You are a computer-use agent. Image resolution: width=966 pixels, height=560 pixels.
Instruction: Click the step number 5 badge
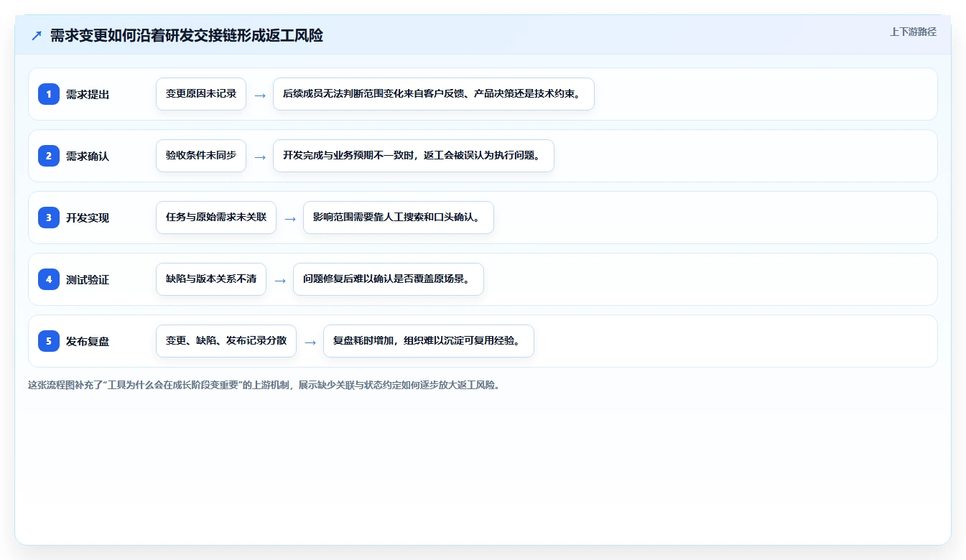pos(49,341)
